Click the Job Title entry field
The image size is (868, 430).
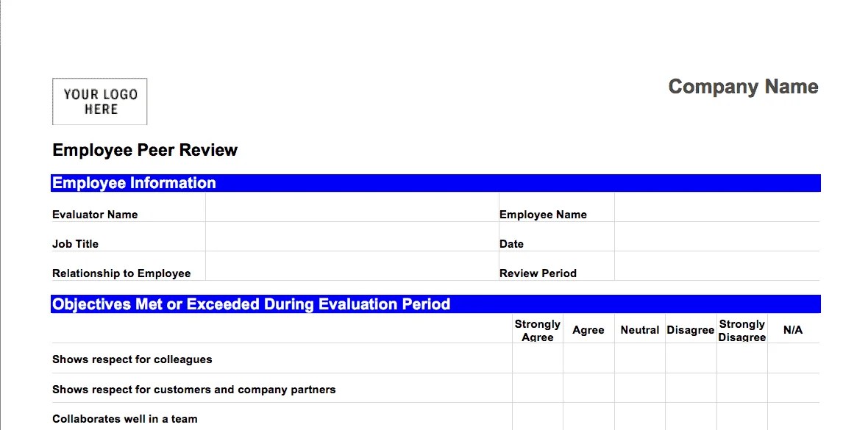coord(353,243)
